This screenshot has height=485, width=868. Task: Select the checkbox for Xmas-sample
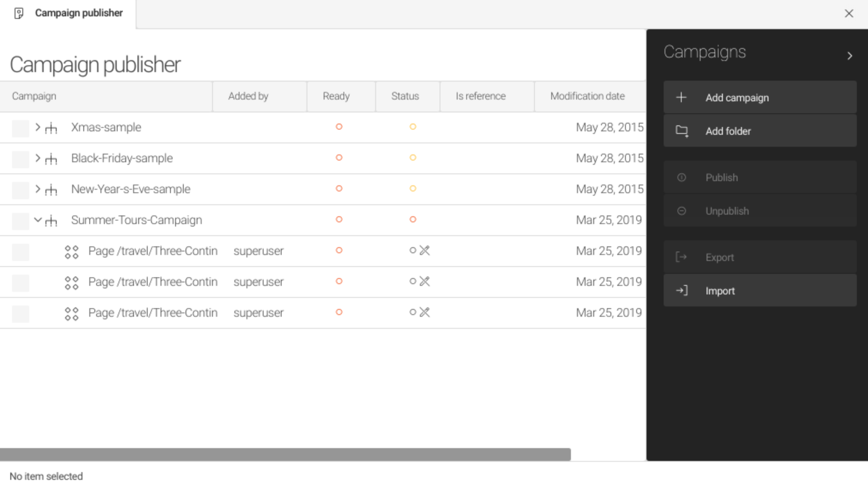[21, 128]
